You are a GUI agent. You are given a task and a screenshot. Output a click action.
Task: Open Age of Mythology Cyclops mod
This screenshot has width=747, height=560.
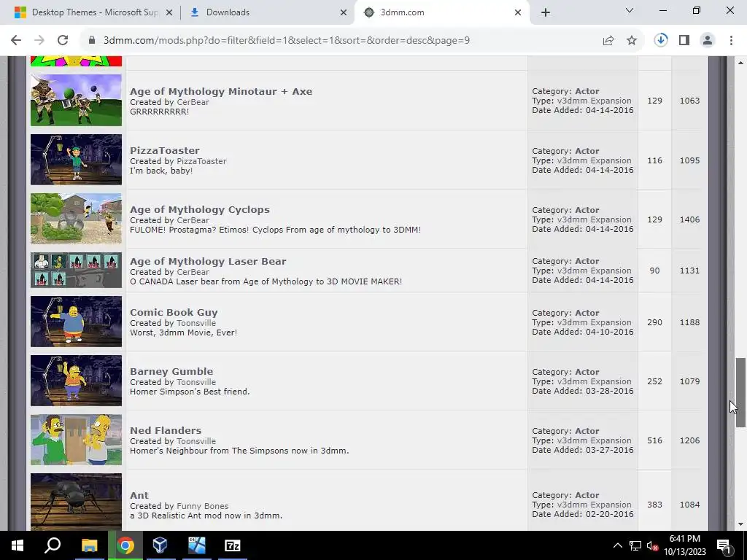[x=200, y=209]
